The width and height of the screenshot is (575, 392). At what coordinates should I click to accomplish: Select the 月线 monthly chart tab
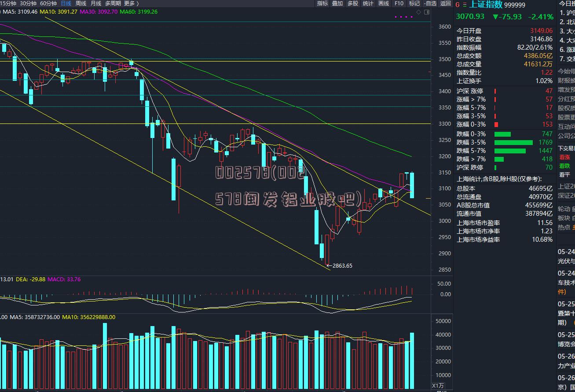tap(95, 3)
